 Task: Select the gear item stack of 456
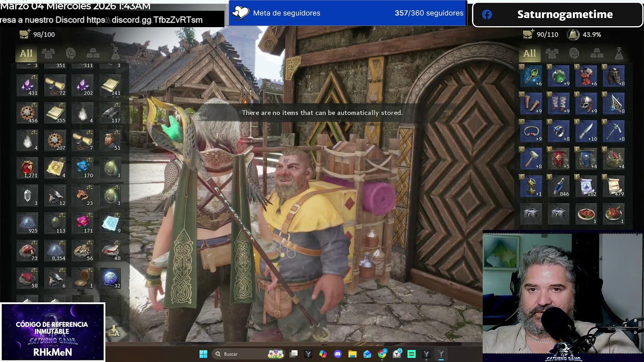pyautogui.click(x=28, y=113)
